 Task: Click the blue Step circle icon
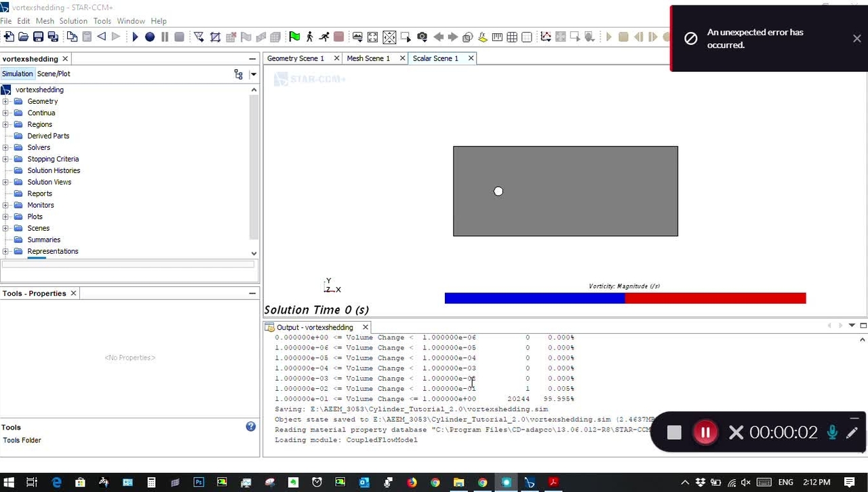(x=150, y=37)
